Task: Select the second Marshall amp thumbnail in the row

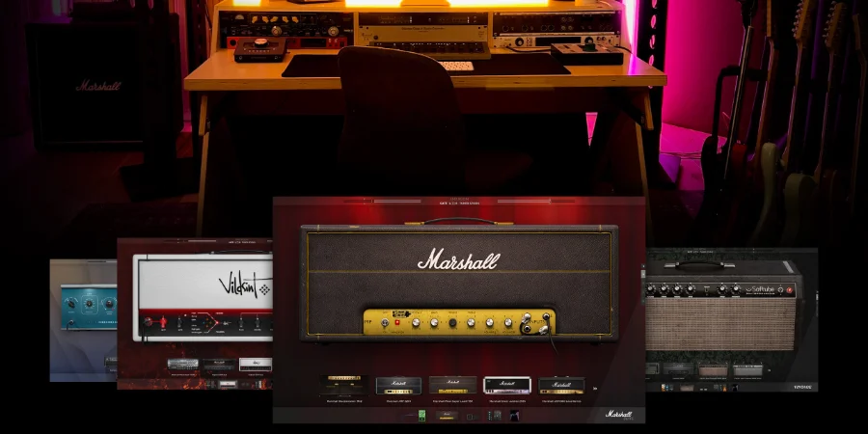Action: 398,385
